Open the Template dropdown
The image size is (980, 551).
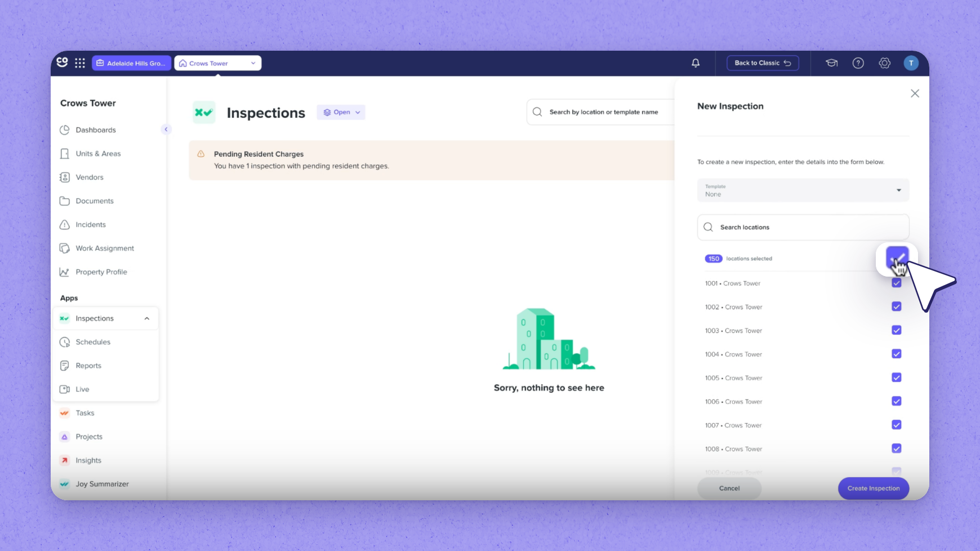pyautogui.click(x=803, y=190)
